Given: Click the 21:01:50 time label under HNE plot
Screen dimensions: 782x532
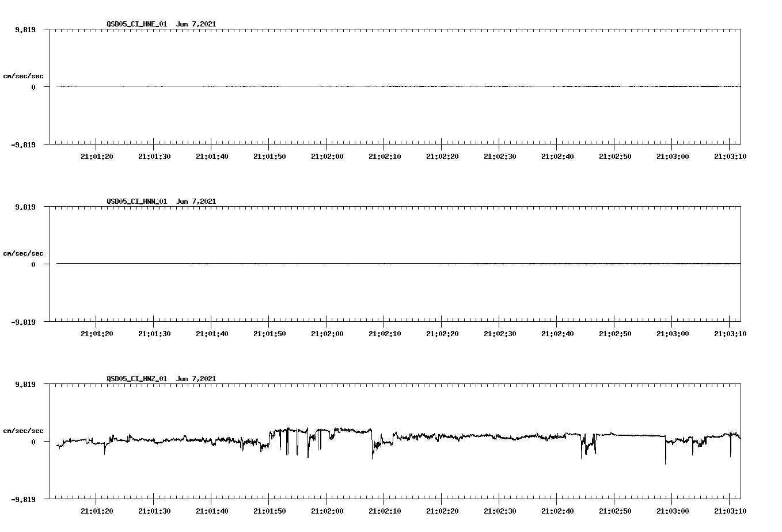Looking at the screenshot, I should point(269,157).
